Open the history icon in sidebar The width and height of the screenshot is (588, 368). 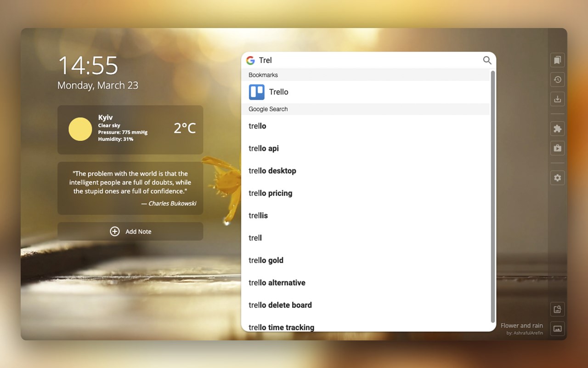(x=557, y=80)
